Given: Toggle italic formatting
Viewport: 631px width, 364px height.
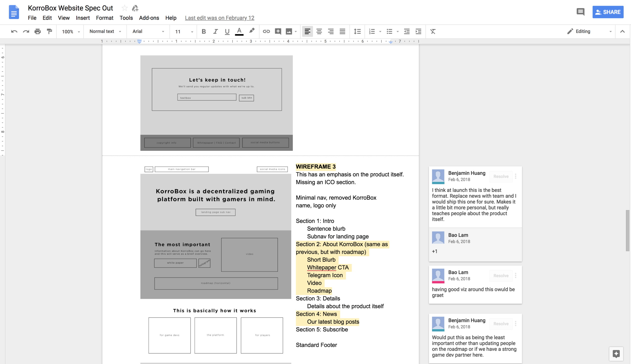Looking at the screenshot, I should [x=215, y=32].
